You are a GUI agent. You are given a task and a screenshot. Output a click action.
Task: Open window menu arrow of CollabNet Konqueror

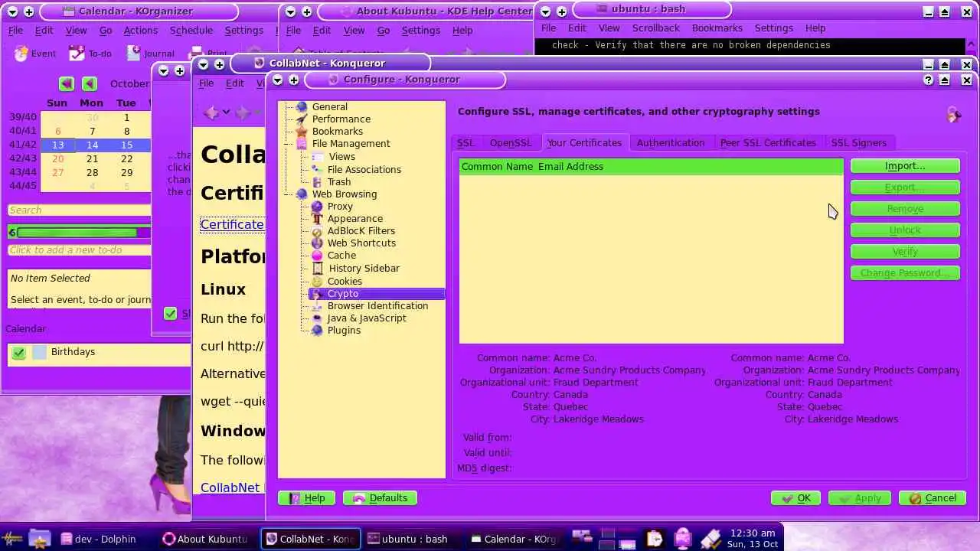203,64
